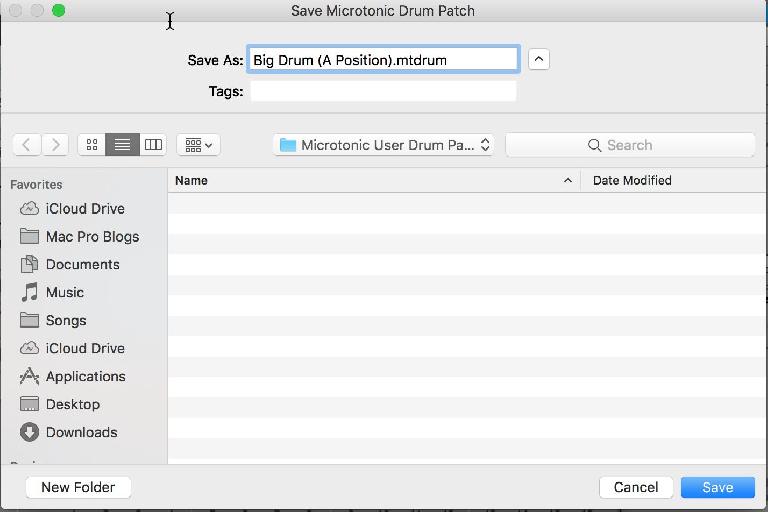Viewport: 768px width, 512px height.
Task: Sort by Name column header
Action: click(x=374, y=180)
